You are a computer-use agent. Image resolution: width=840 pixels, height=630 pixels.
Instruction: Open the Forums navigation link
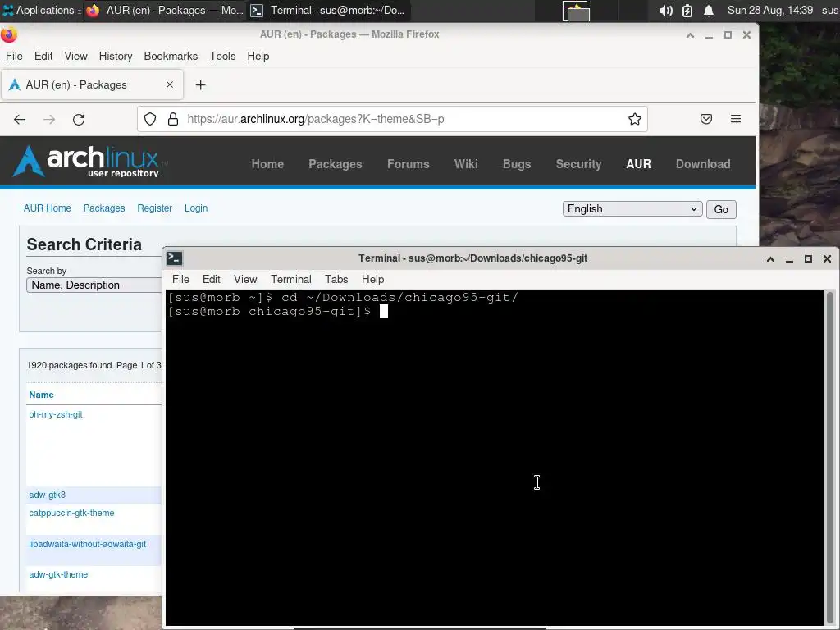coord(409,164)
